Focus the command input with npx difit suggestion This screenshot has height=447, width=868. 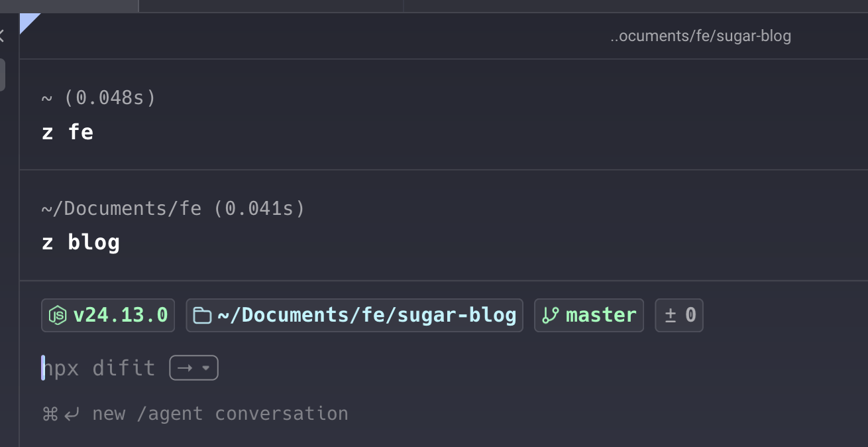click(x=99, y=368)
